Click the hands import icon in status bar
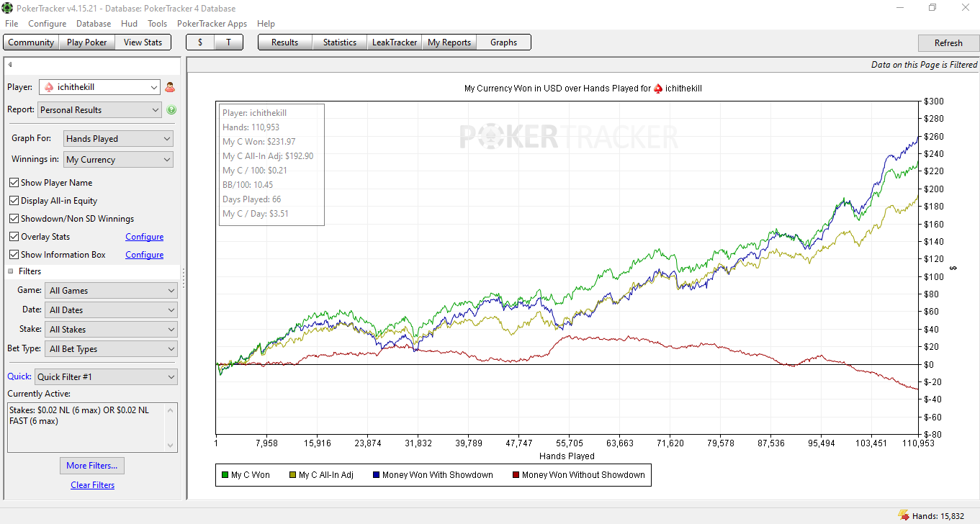Image resolution: width=980 pixels, height=524 pixels. [904, 515]
